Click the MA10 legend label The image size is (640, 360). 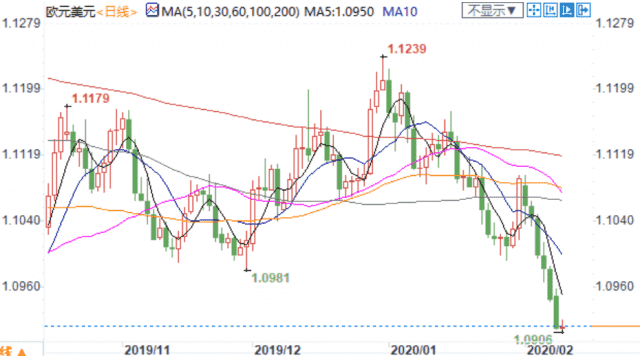click(400, 11)
